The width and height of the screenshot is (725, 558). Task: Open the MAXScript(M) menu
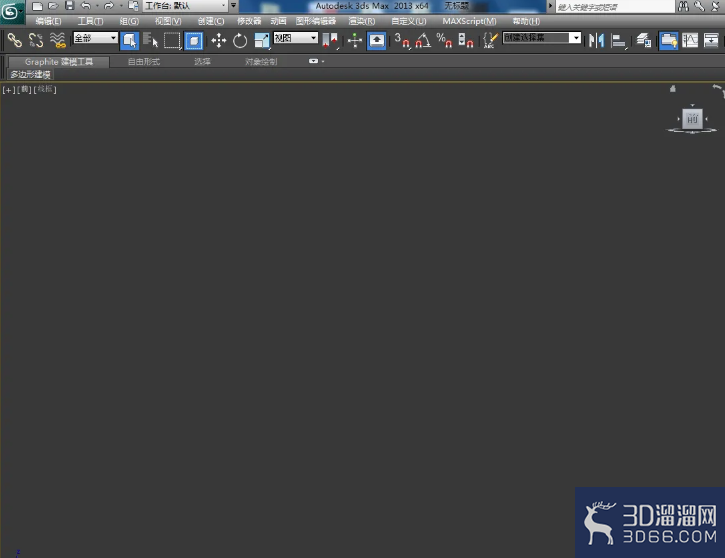click(469, 21)
